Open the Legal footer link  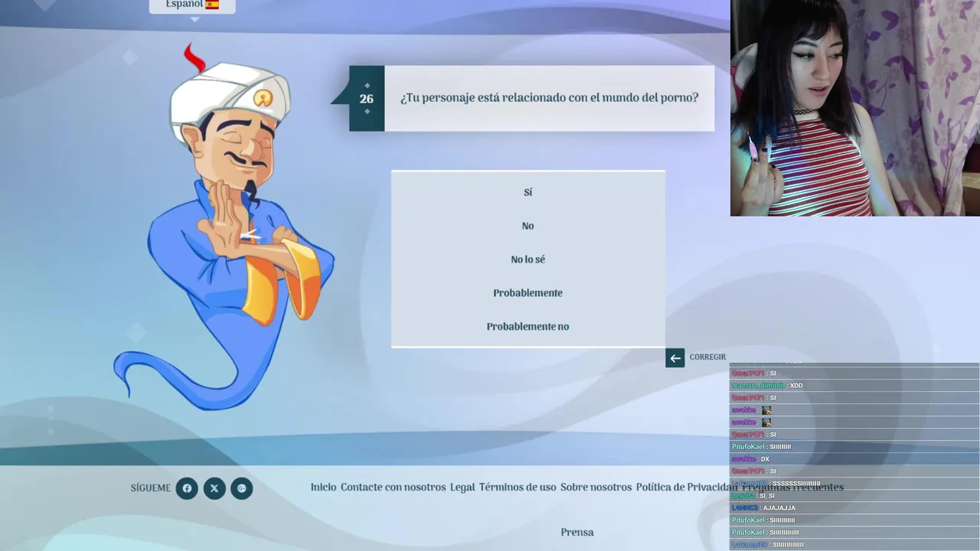click(462, 487)
